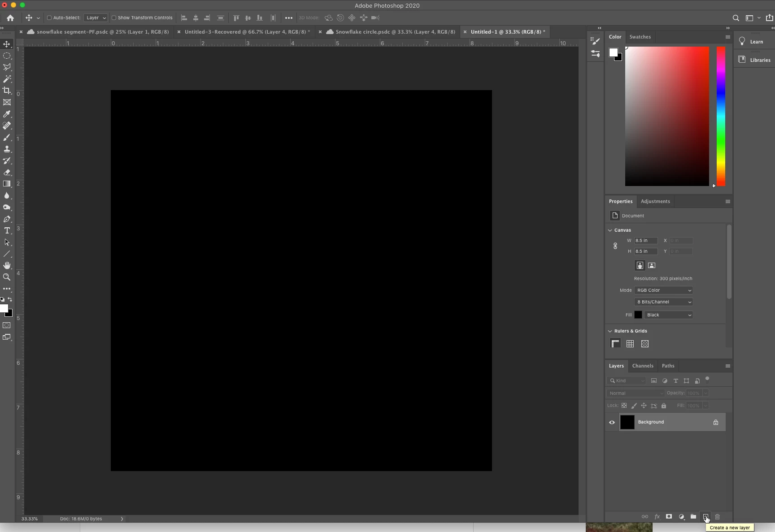Image resolution: width=775 pixels, height=532 pixels.
Task: Select the Blur tool
Action: pos(7,196)
